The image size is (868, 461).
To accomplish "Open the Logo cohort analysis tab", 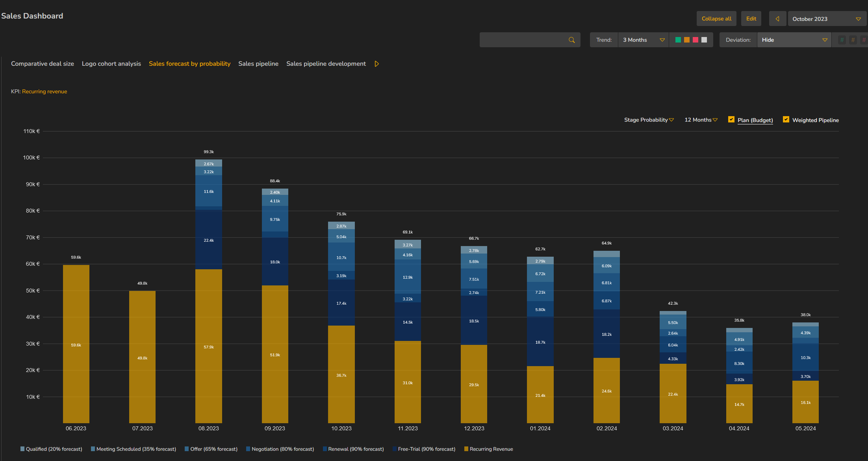I will click(111, 64).
